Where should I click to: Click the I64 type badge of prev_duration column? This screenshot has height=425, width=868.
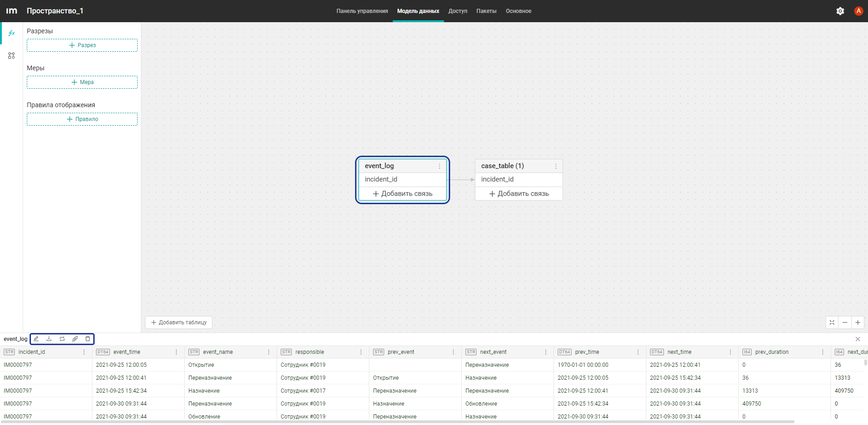tap(747, 352)
